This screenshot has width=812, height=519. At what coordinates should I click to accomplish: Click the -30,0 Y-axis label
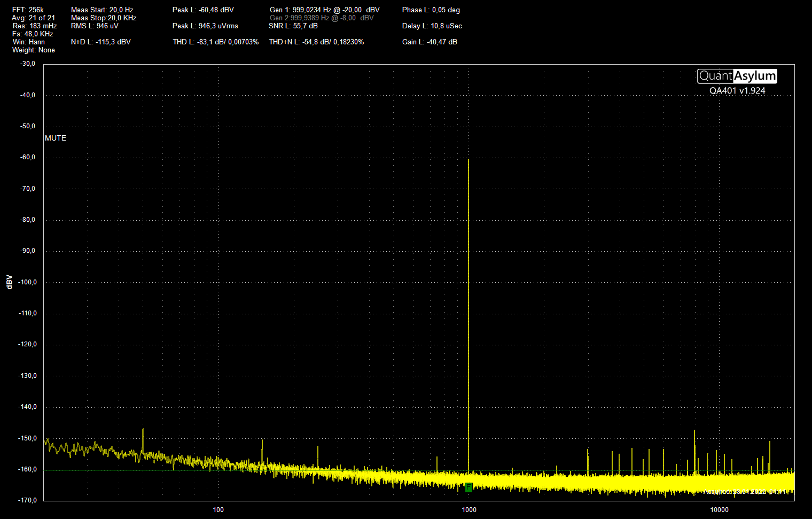(x=28, y=64)
